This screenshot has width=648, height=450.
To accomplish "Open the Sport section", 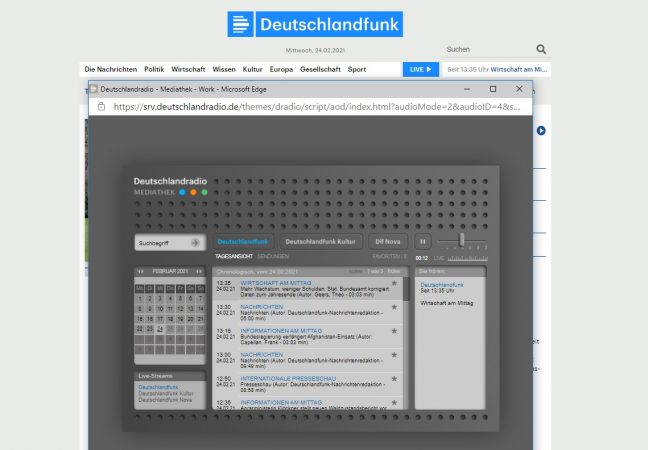I will (x=357, y=69).
